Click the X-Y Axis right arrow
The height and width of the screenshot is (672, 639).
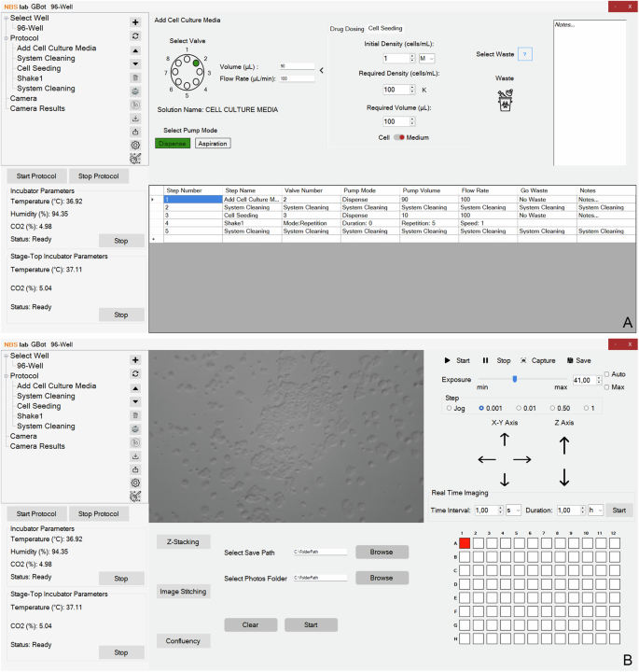[x=521, y=459]
